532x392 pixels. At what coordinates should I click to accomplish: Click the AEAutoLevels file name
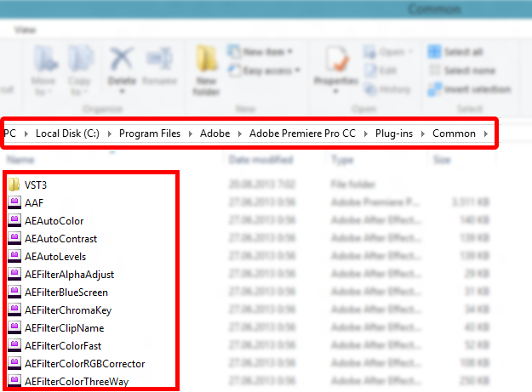pyautogui.click(x=55, y=257)
